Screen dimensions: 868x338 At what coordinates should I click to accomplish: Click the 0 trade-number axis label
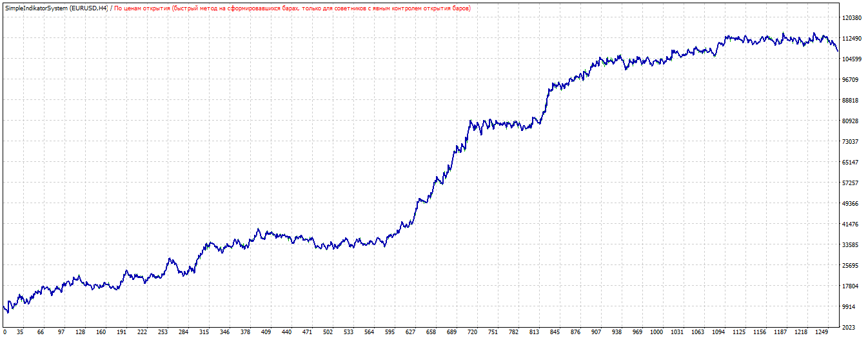5,333
